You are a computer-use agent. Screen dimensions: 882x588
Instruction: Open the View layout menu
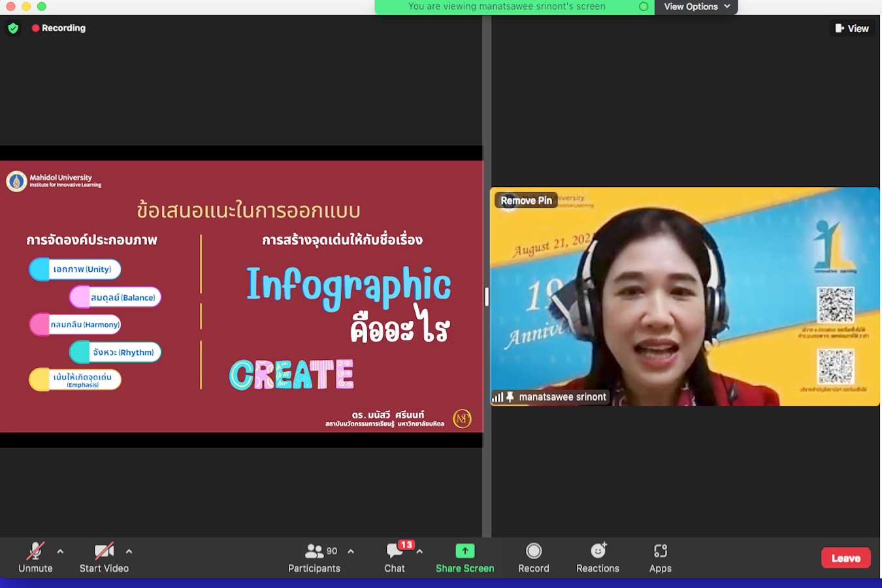click(x=852, y=28)
